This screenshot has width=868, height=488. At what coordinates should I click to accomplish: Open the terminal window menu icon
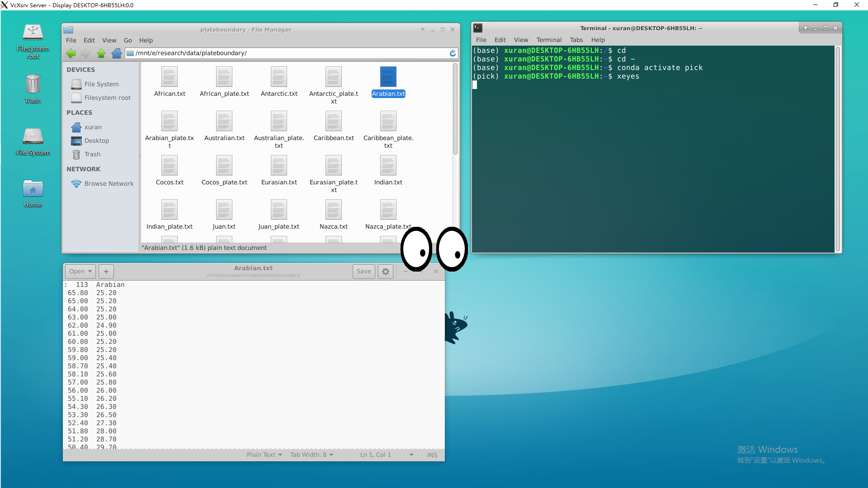pyautogui.click(x=478, y=28)
